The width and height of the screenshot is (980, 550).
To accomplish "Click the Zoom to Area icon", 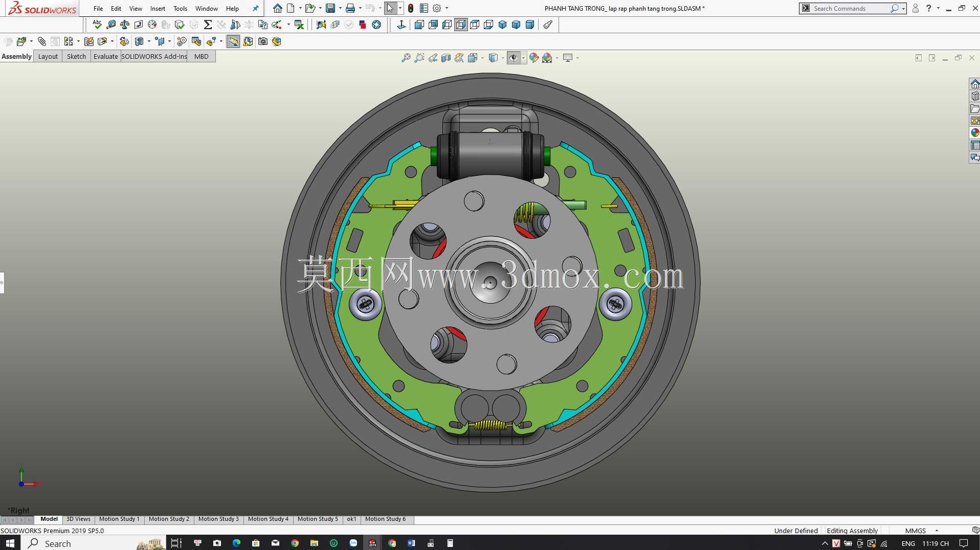I will [x=419, y=58].
